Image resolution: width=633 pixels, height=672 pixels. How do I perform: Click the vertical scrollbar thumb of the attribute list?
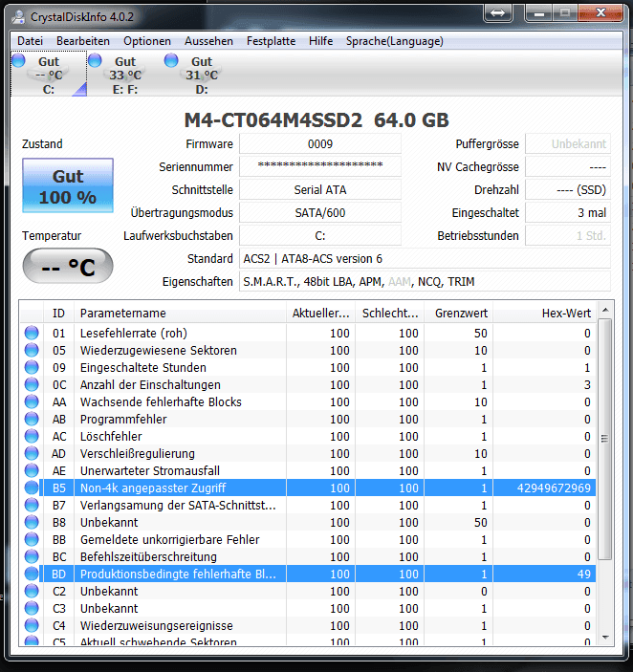(605, 439)
